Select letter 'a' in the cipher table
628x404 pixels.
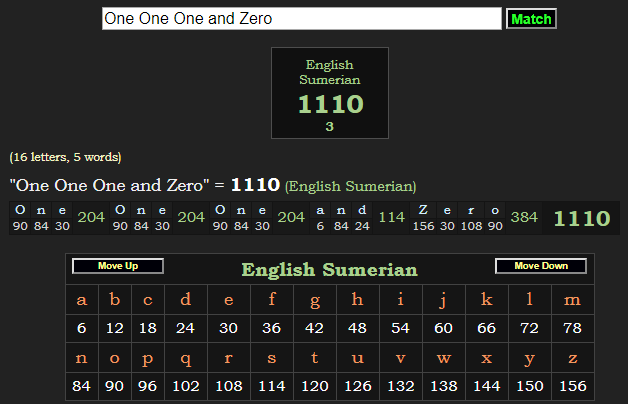pos(81,299)
